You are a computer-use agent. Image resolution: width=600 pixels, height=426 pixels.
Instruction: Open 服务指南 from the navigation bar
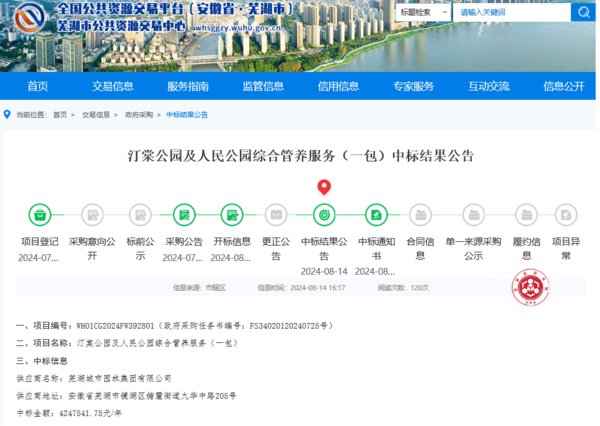pos(188,86)
